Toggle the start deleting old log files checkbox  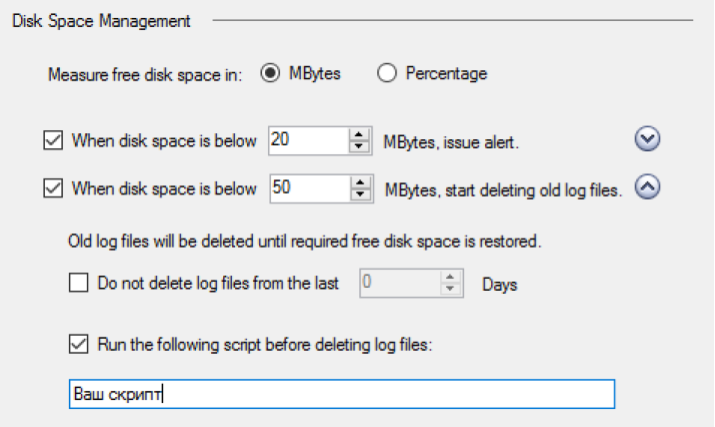[x=53, y=188]
